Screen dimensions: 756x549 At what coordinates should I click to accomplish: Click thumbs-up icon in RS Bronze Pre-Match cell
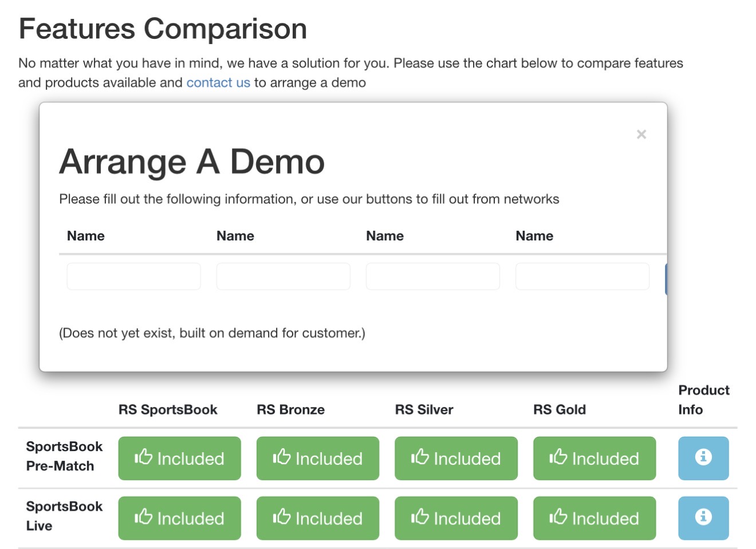[282, 457]
